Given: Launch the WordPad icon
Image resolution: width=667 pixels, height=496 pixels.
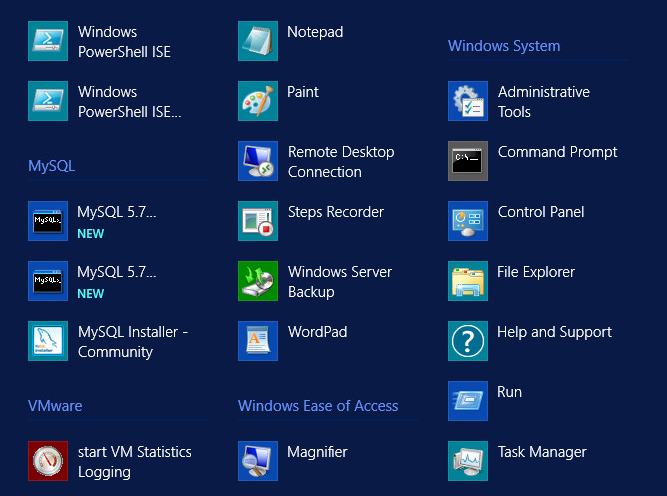Looking at the screenshot, I should [258, 341].
